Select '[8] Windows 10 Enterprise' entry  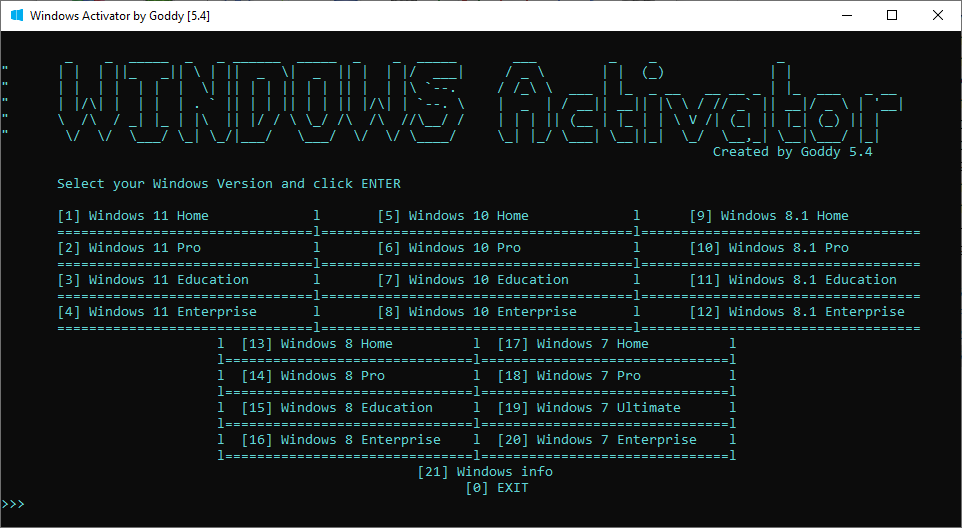pyautogui.click(x=477, y=312)
